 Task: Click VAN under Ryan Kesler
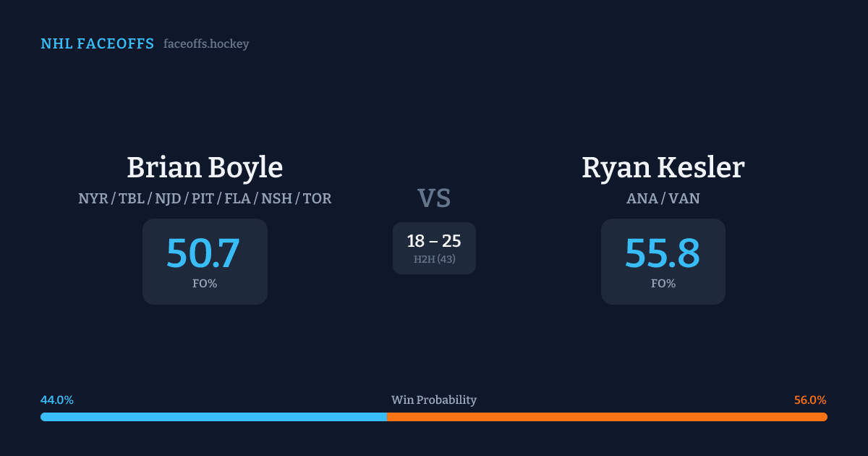(684, 198)
